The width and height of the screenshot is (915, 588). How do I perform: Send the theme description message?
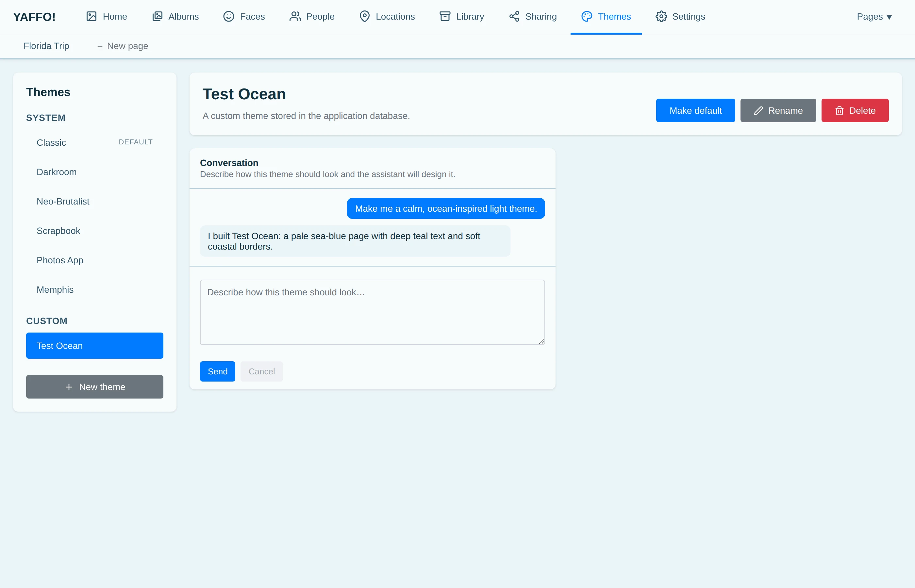tap(217, 371)
